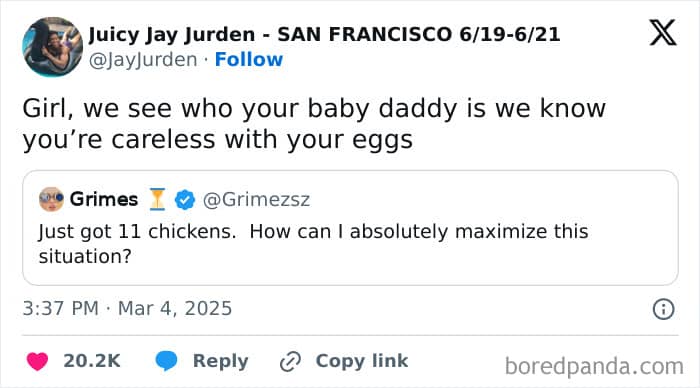Click the blue verified badge next to Grimes

click(185, 200)
